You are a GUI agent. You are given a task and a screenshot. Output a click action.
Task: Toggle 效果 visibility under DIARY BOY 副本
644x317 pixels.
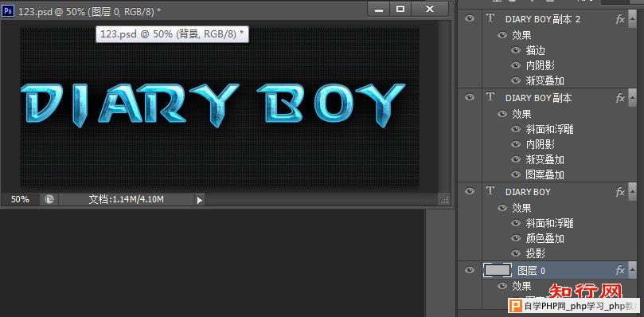502,114
